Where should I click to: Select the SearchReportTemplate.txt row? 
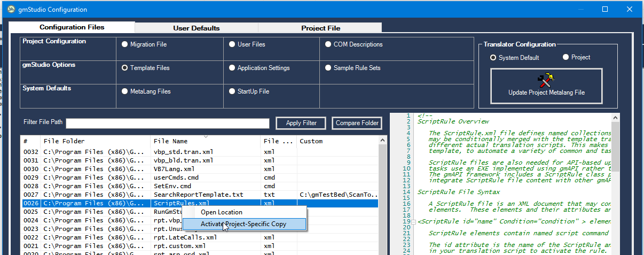[x=198, y=195]
